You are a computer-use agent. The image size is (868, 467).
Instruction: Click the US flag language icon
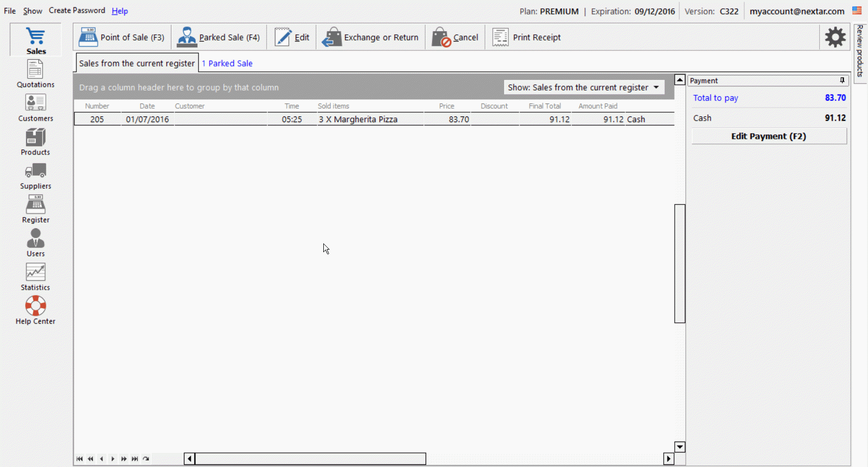coord(857,10)
